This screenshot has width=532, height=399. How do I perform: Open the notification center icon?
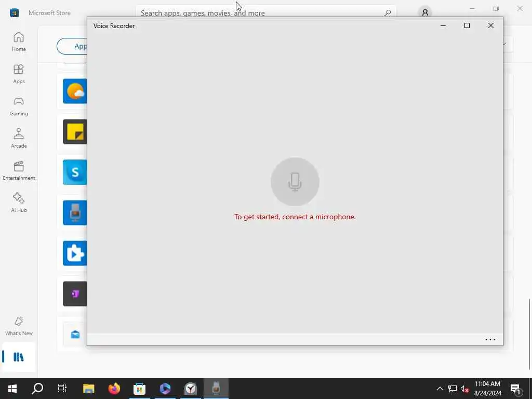516,389
